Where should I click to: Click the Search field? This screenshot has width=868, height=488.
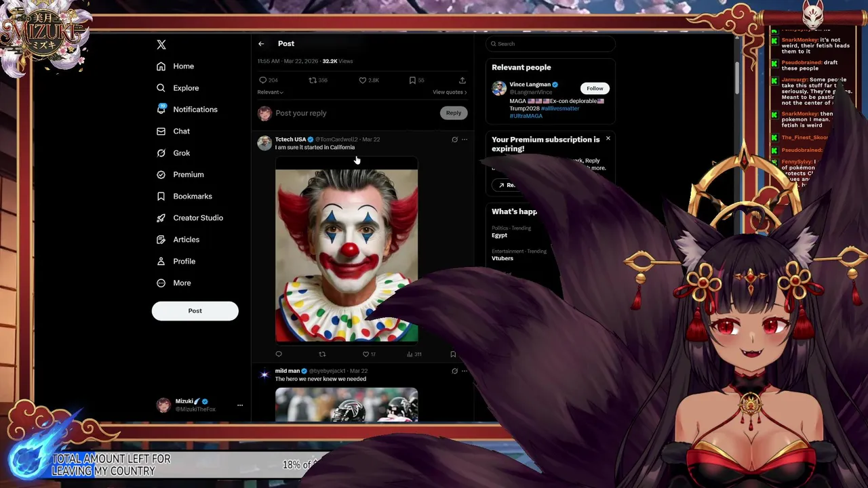point(550,44)
